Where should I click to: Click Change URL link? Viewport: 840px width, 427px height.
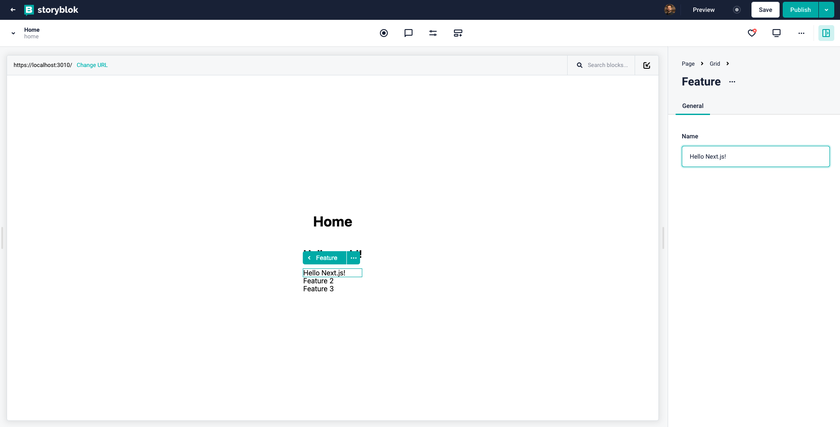(92, 65)
